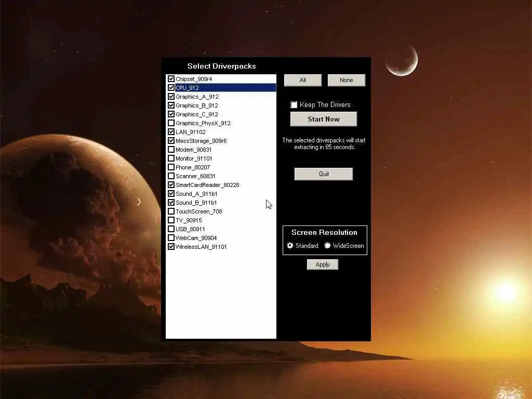Select the TV_90915 row text
This screenshot has height=399, width=532.
point(189,220)
